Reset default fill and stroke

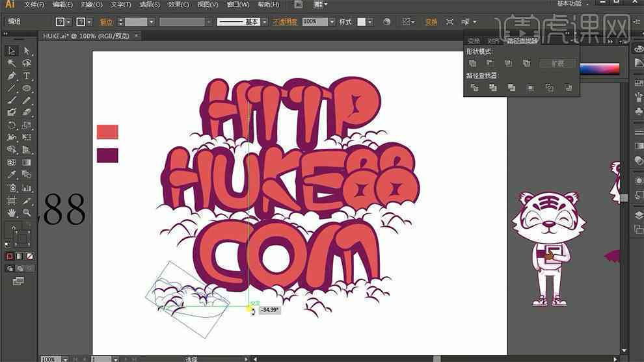click(8, 245)
